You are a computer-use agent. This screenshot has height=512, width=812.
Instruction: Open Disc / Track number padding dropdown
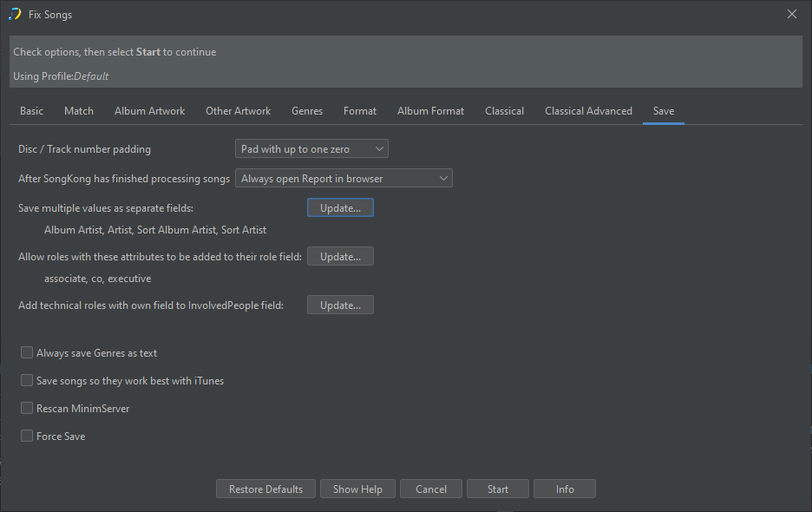(311, 149)
